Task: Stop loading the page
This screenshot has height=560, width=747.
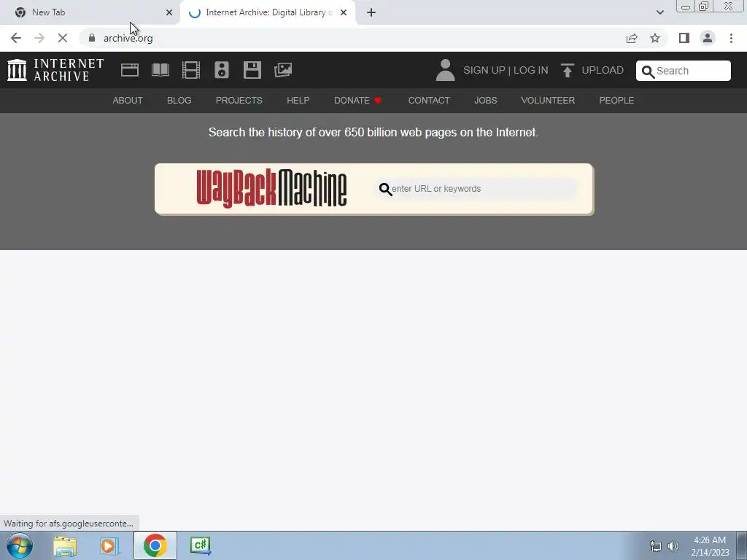Action: coord(63,38)
